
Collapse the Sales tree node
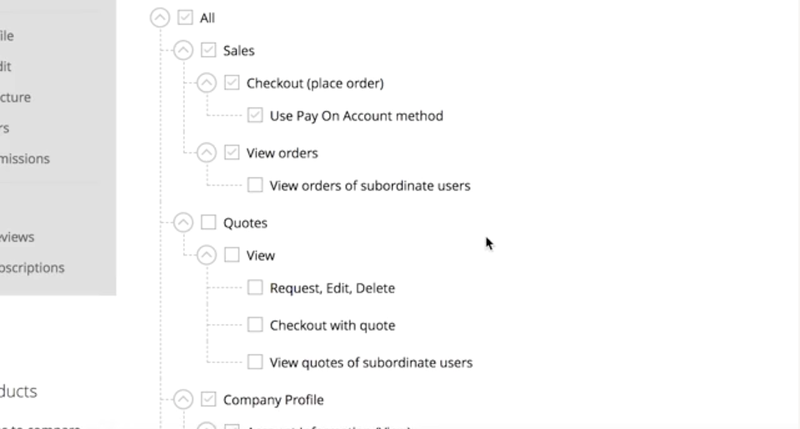tap(183, 49)
